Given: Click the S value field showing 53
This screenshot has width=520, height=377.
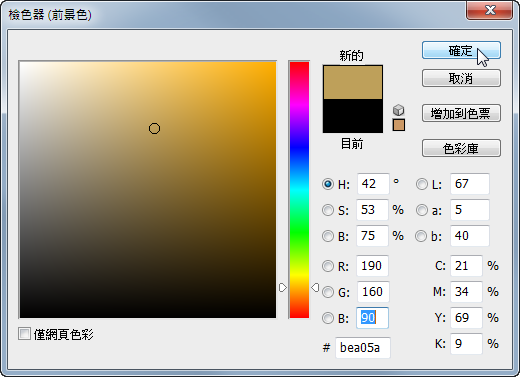Looking at the screenshot, I should pos(372,210).
